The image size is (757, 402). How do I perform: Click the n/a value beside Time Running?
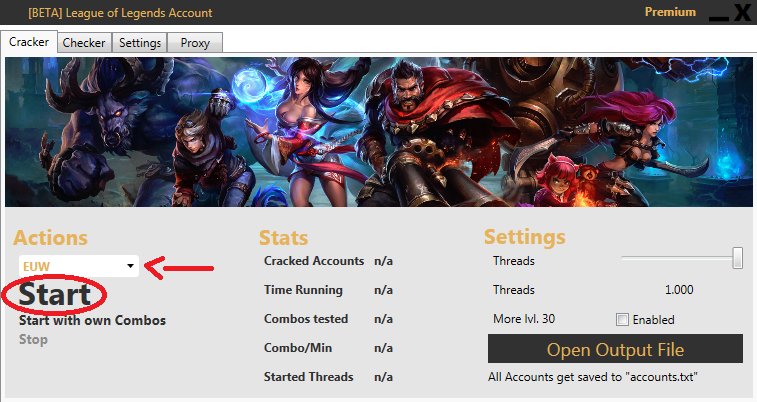(383, 290)
